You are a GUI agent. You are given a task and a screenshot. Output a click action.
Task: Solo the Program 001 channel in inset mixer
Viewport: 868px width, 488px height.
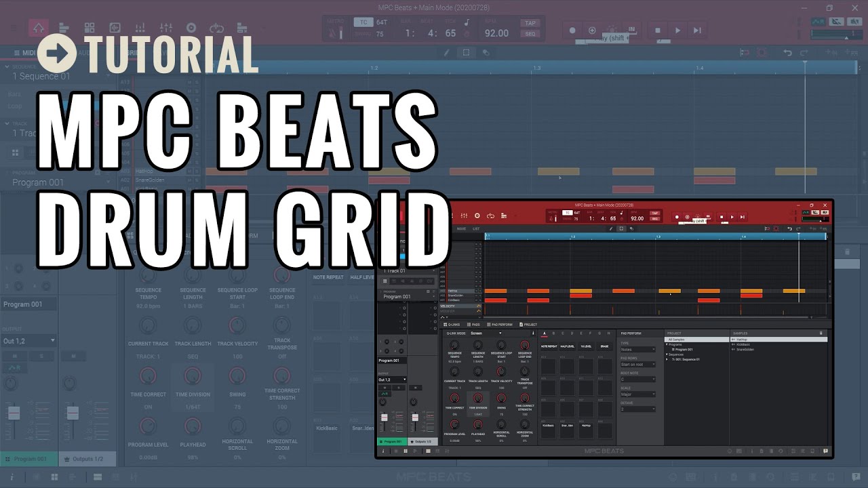399,388
